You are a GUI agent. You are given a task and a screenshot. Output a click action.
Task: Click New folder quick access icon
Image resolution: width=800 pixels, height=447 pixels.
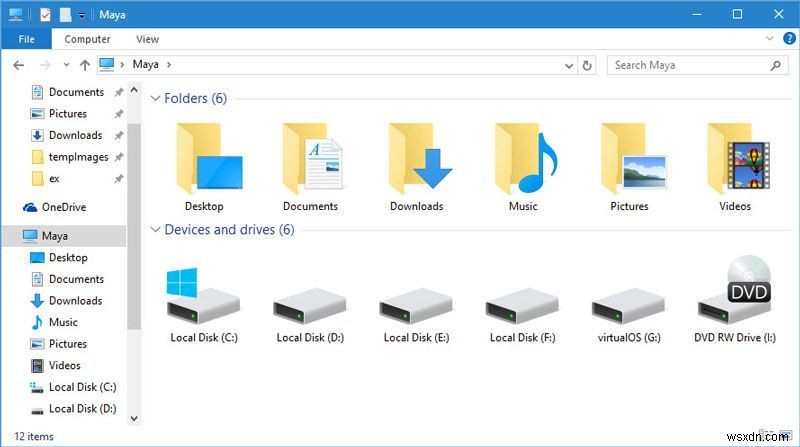(x=65, y=14)
